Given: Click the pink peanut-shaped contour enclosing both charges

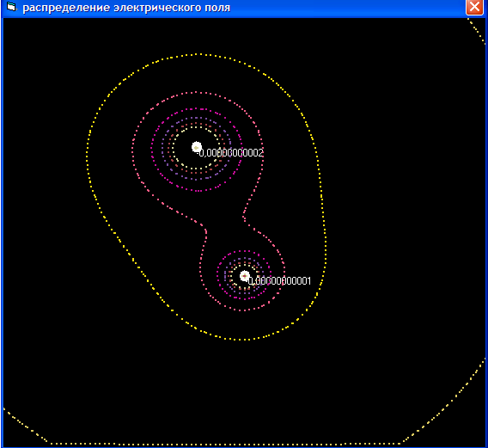Looking at the screenshot, I should coord(133,150).
